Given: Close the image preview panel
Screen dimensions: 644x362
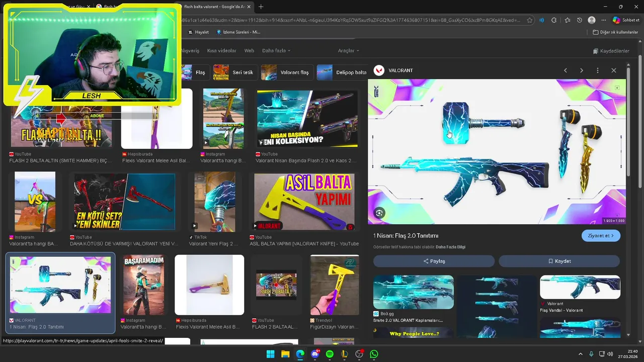Looking at the screenshot, I should pyautogui.click(x=613, y=70).
